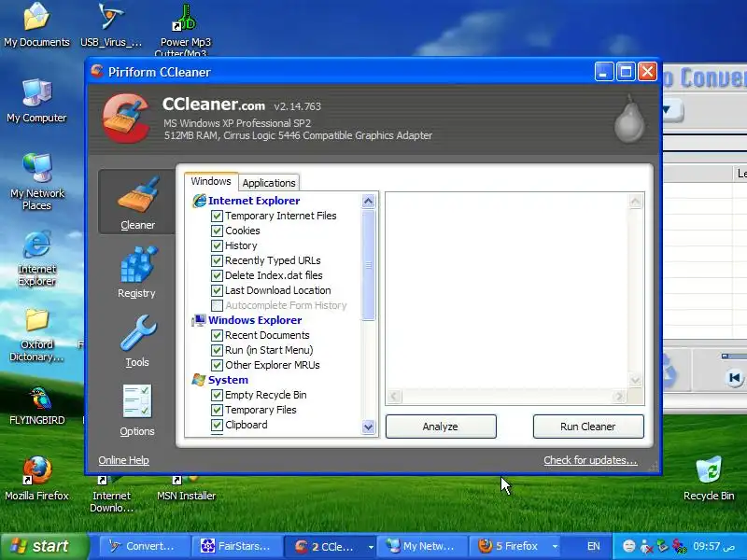747x560 pixels.
Task: Toggle Recently Typed URLs checkbox
Action: [217, 260]
